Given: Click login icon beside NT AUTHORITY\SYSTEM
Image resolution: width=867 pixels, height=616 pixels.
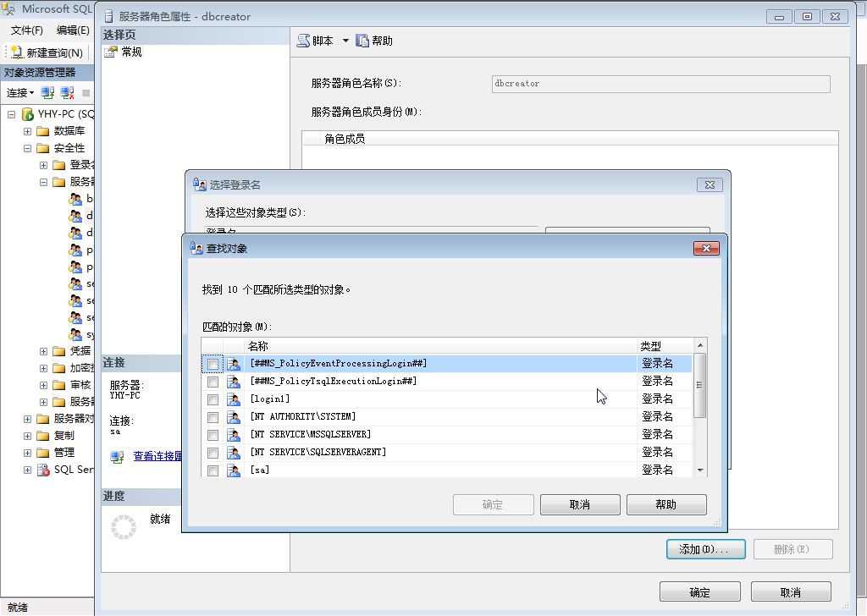Looking at the screenshot, I should [x=234, y=417].
